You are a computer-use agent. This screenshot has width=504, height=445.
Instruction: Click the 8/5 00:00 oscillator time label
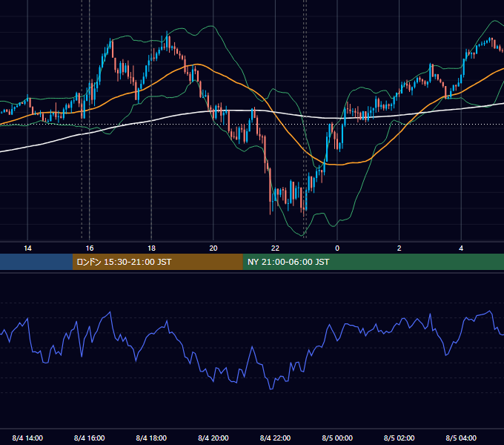click(x=337, y=438)
